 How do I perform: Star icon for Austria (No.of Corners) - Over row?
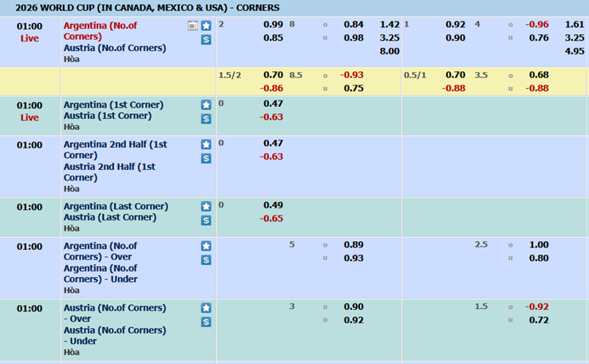[206, 308]
